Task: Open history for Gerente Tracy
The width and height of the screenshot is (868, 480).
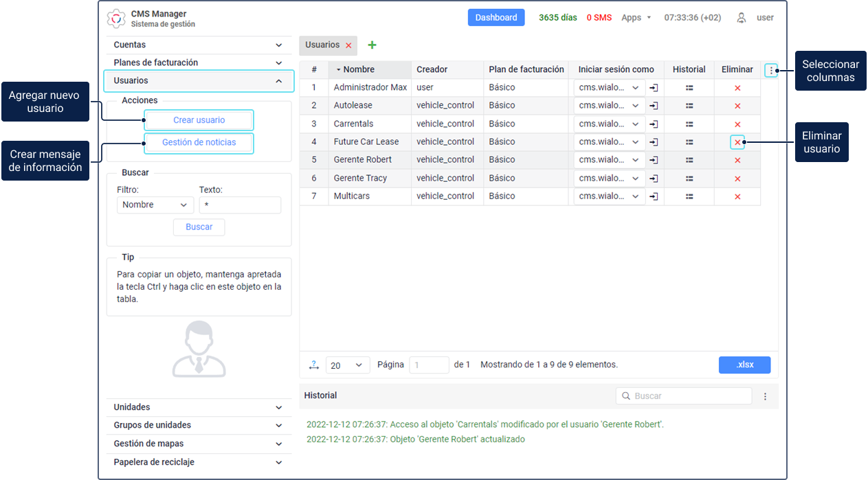Action: pos(689,179)
